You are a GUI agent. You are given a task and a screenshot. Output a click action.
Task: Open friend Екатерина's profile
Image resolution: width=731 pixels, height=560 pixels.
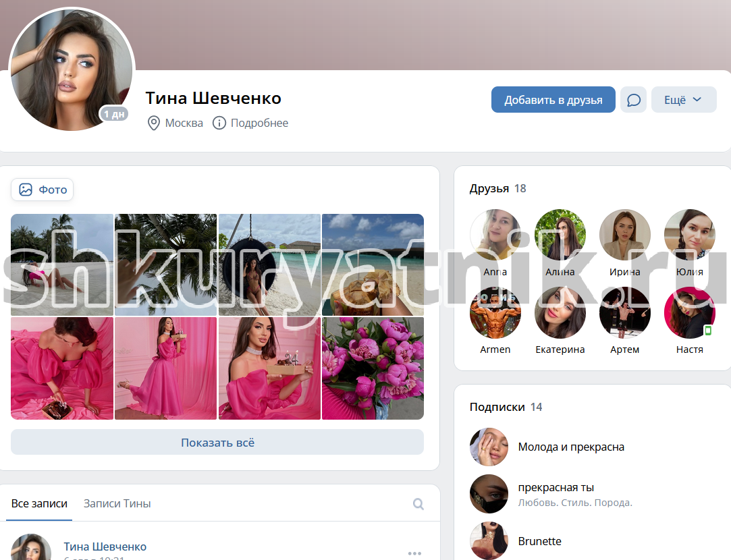tap(560, 312)
